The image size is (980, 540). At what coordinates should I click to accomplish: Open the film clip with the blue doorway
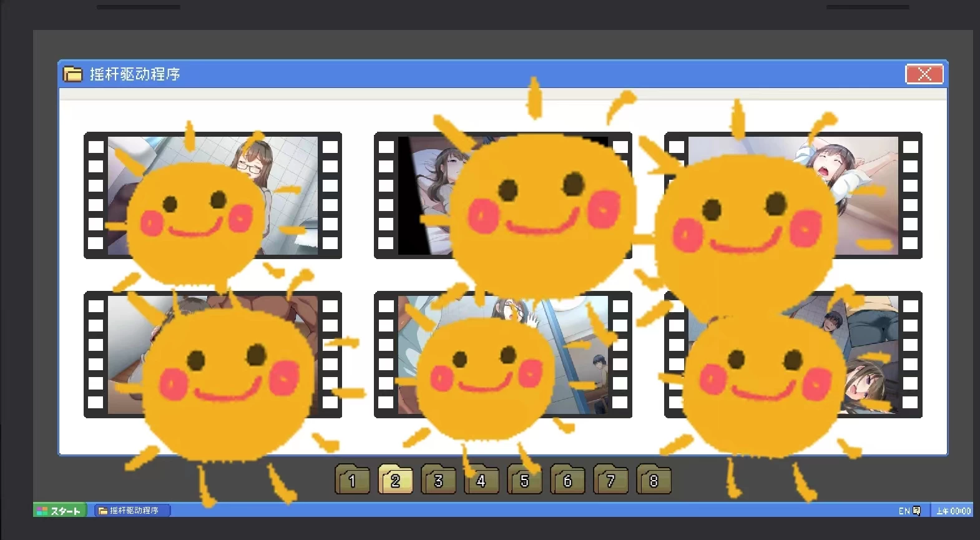(x=503, y=355)
